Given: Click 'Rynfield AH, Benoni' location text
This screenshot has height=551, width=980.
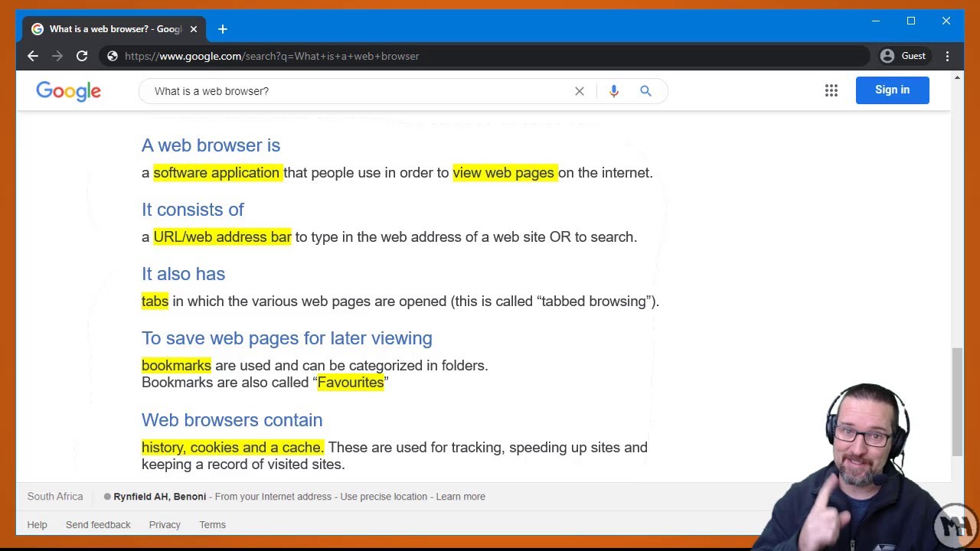Looking at the screenshot, I should [x=159, y=497].
